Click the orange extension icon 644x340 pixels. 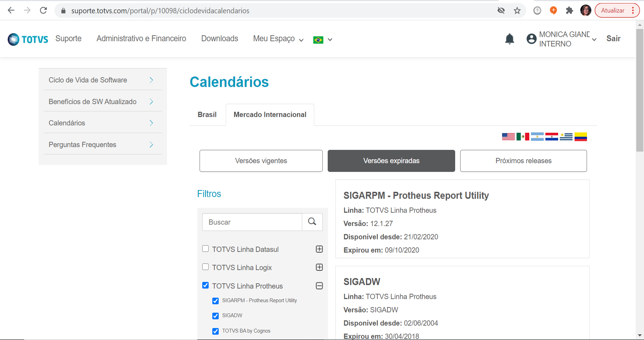click(553, 10)
